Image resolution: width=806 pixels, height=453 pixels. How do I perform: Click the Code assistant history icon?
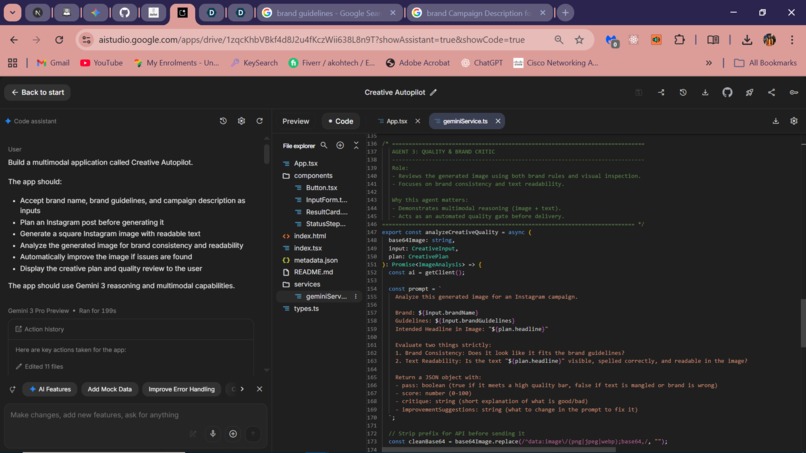(223, 121)
